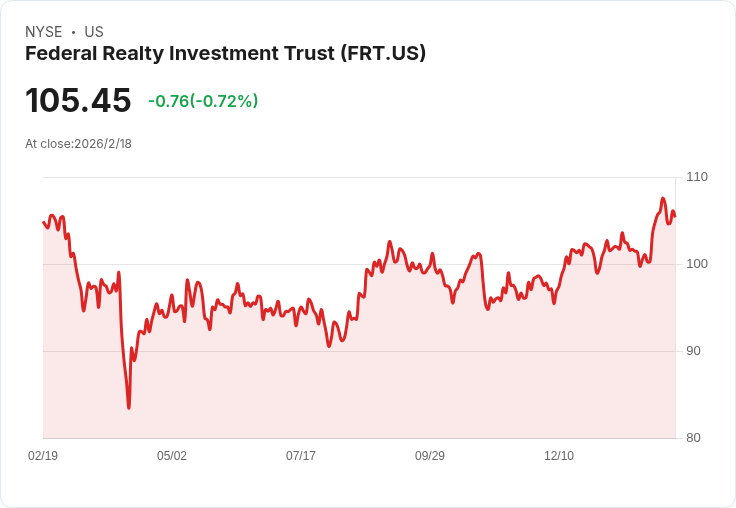Select the At close 2026/2/18 timestamp
The height and width of the screenshot is (508, 736).
(x=78, y=144)
